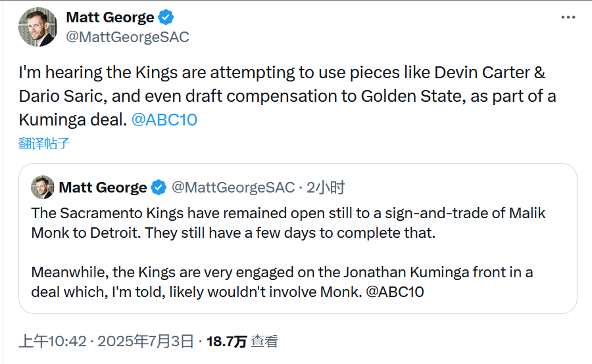Click the 上午10:42 post time
The height and width of the screenshot is (364, 592).
[52, 341]
